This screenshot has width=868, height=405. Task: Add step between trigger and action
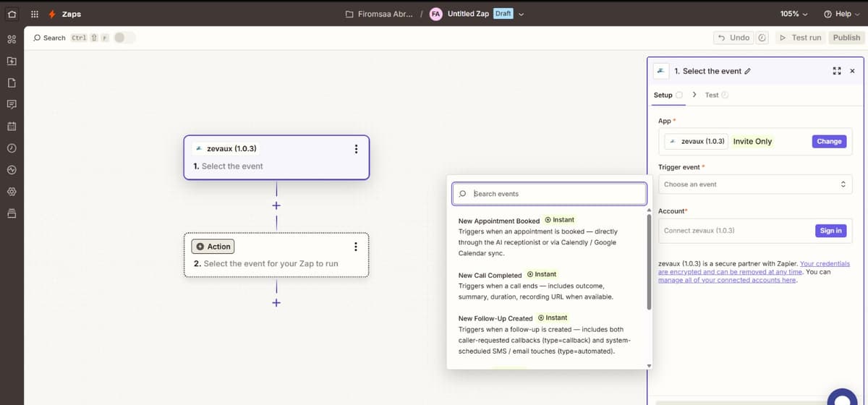click(276, 205)
